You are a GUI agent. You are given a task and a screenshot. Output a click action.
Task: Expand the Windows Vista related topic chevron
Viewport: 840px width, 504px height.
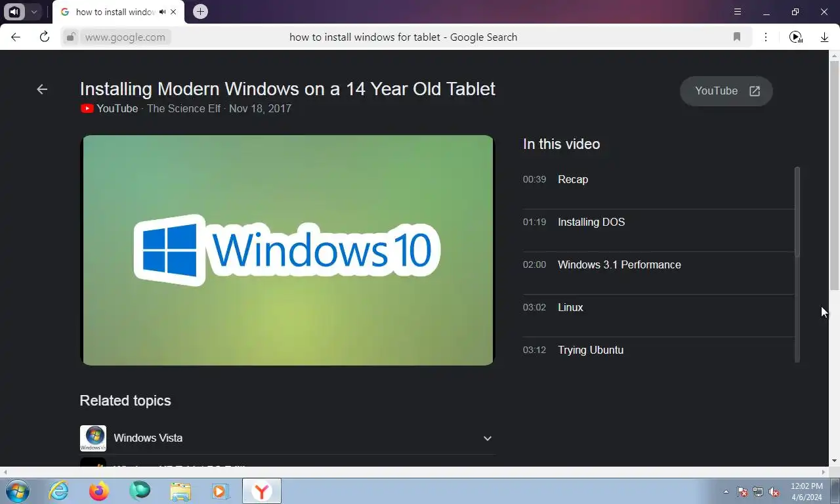point(488,438)
